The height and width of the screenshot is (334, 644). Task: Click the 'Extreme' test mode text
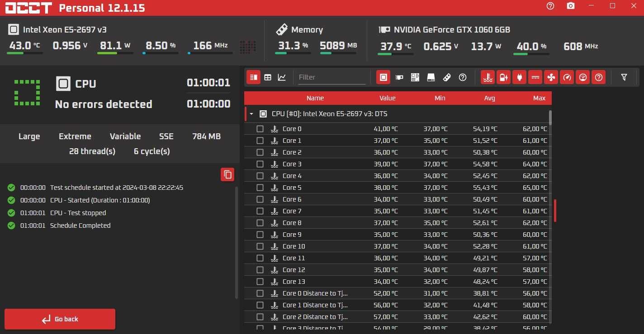pos(75,136)
